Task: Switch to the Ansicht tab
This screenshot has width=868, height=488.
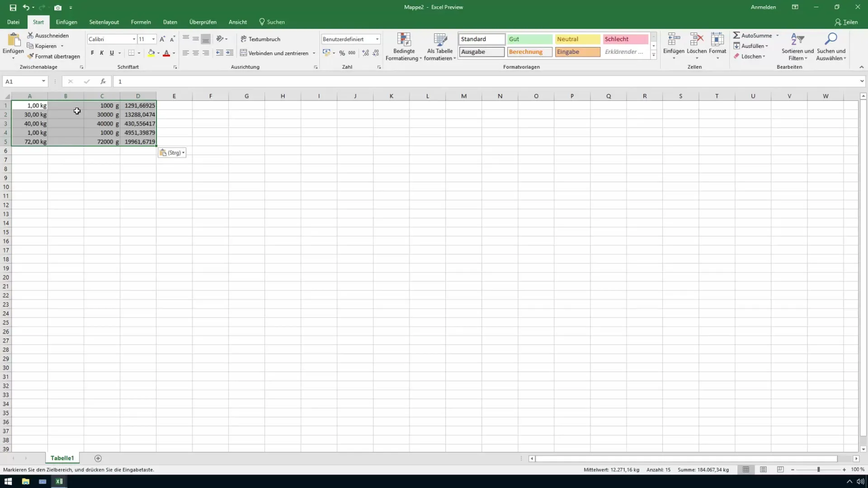Action: click(238, 22)
